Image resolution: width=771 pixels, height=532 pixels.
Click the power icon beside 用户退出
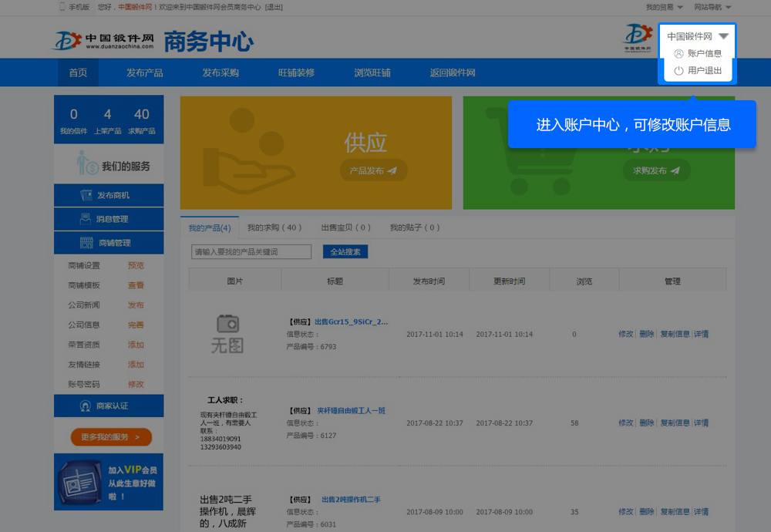(x=678, y=71)
